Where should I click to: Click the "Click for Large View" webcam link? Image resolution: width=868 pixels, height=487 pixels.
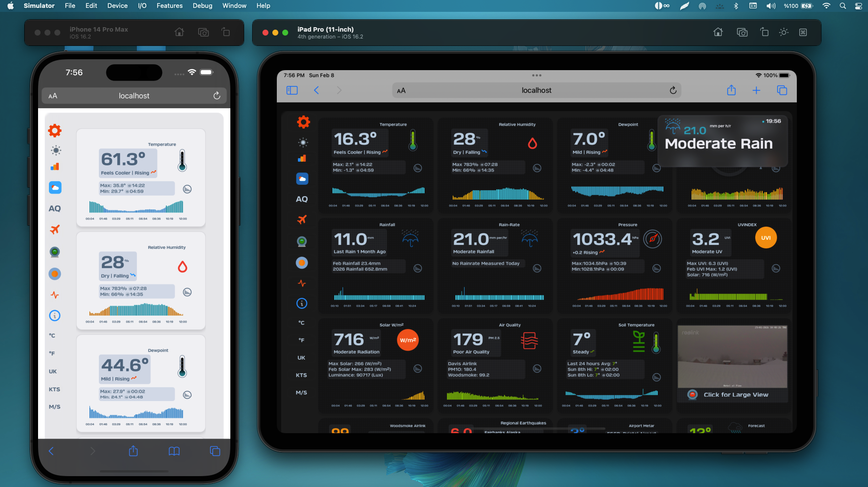pos(736,395)
